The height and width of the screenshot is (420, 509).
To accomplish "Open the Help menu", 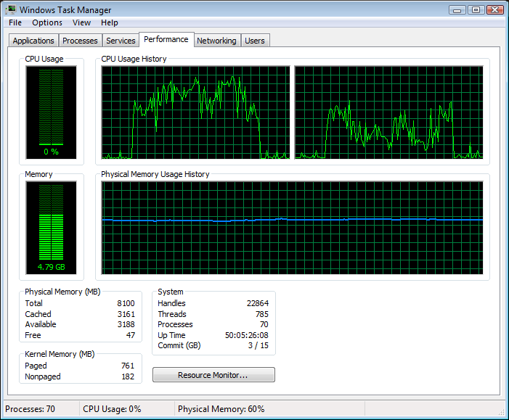I will point(110,22).
